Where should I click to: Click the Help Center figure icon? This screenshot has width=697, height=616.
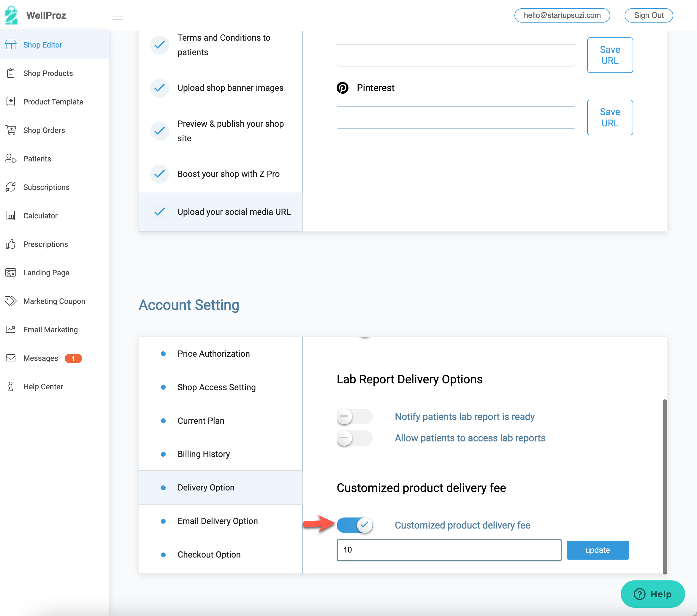(11, 387)
